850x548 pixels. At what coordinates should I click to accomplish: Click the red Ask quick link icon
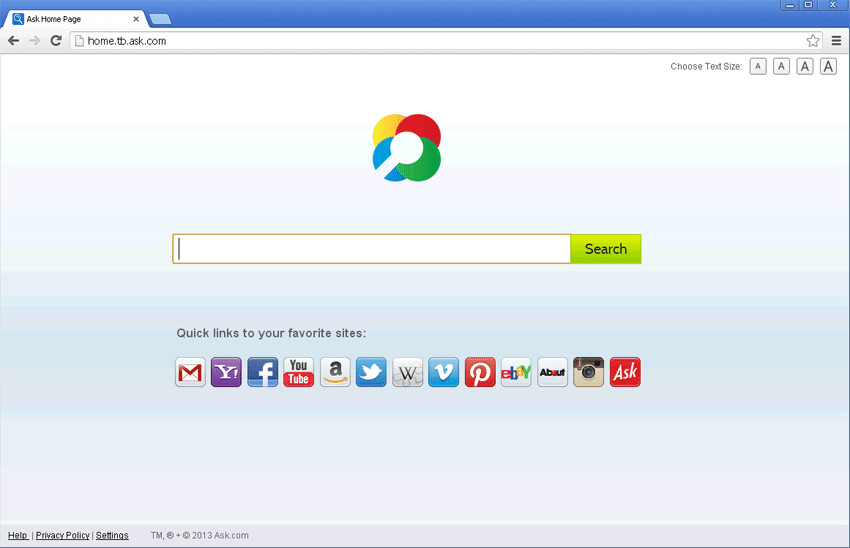pyautogui.click(x=625, y=372)
